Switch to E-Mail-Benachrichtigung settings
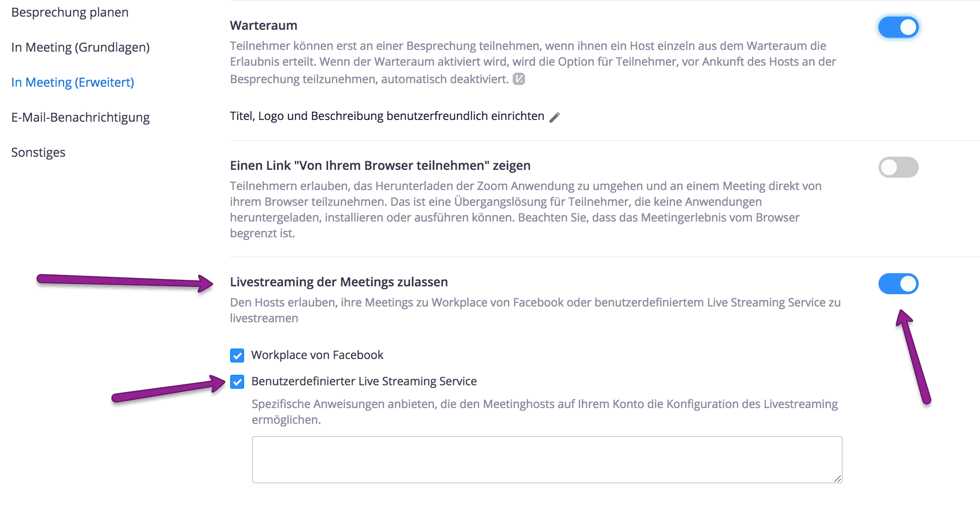 coord(80,117)
